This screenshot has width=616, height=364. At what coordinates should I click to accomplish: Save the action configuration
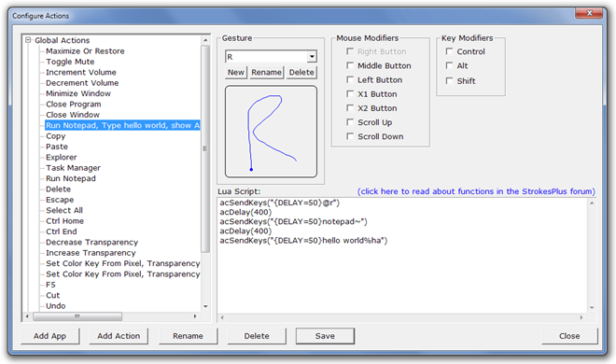pos(325,336)
